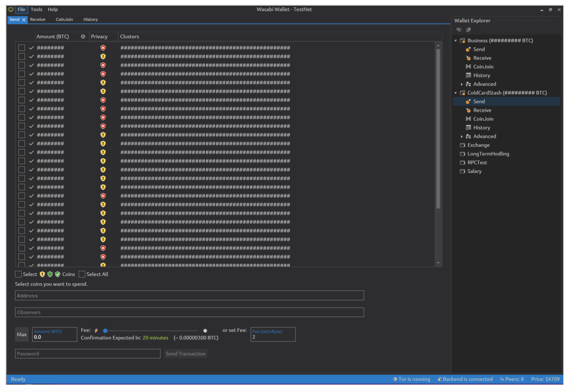
Task: Expand Advanced under the Business wallet
Action: click(x=462, y=84)
